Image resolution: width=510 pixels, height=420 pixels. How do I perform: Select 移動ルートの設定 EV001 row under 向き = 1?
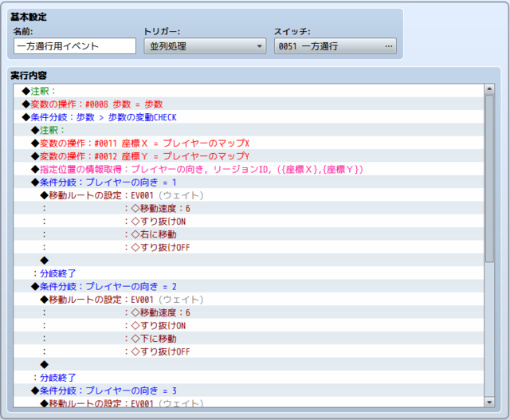point(249,195)
